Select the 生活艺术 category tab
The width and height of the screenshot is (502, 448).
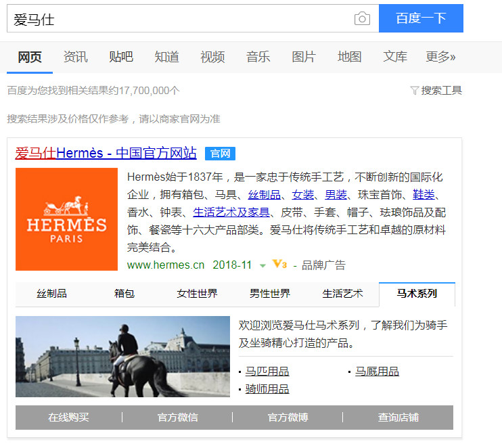point(342,294)
